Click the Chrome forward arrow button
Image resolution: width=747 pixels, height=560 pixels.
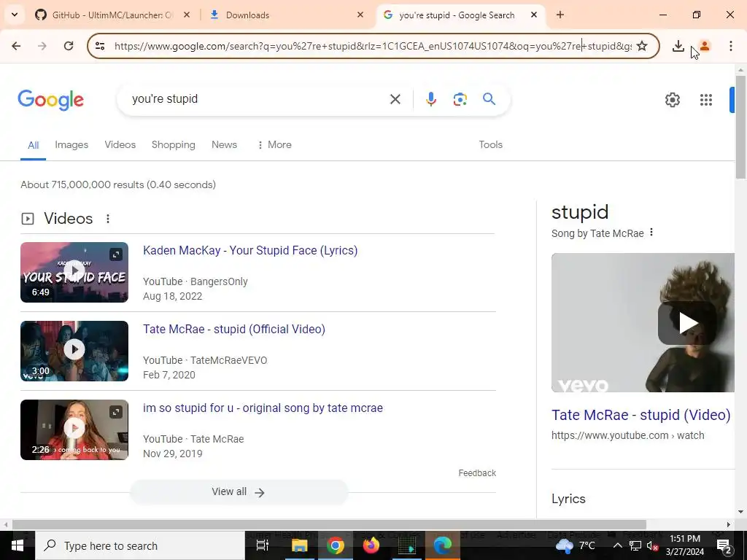(x=42, y=46)
